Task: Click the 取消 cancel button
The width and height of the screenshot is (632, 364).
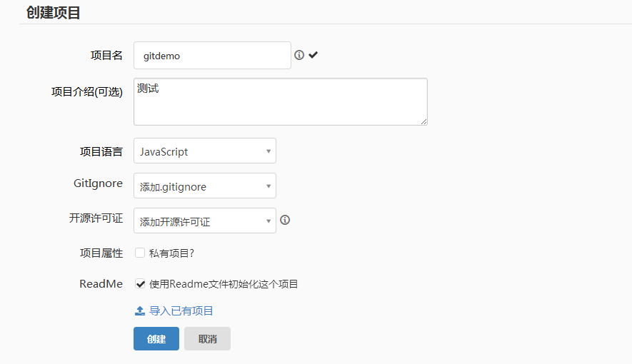Action: [x=208, y=338]
